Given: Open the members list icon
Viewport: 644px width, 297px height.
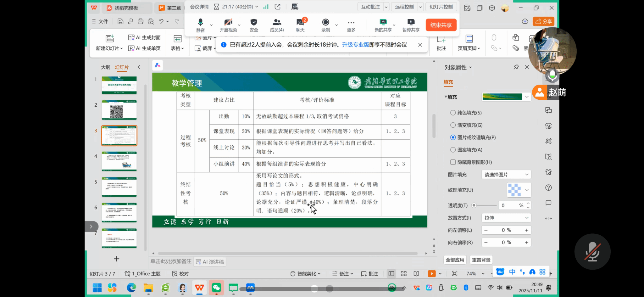Looking at the screenshot, I should pyautogui.click(x=277, y=22).
